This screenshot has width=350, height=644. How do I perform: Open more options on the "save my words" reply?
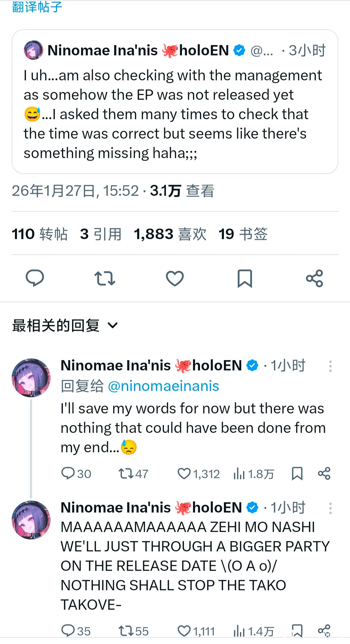[330, 366]
